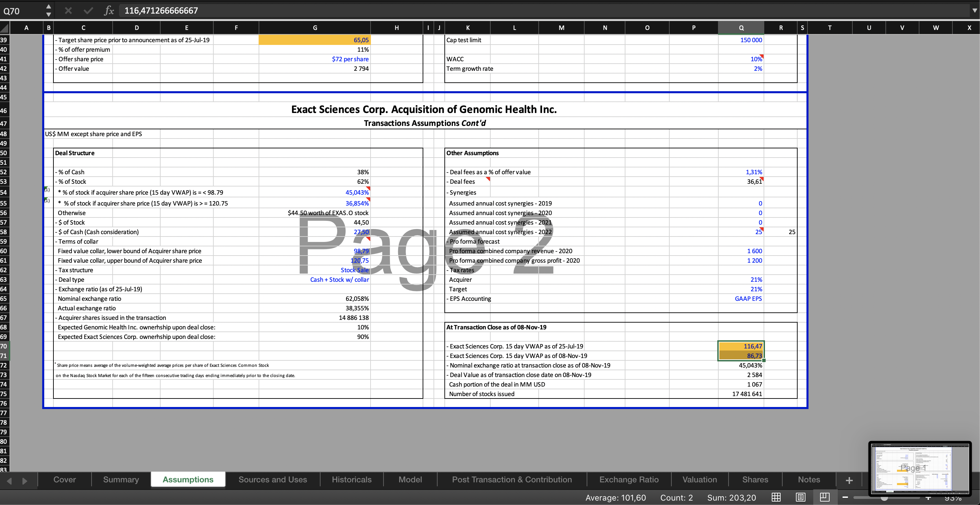Open the Notes sheet tab

[809, 479]
